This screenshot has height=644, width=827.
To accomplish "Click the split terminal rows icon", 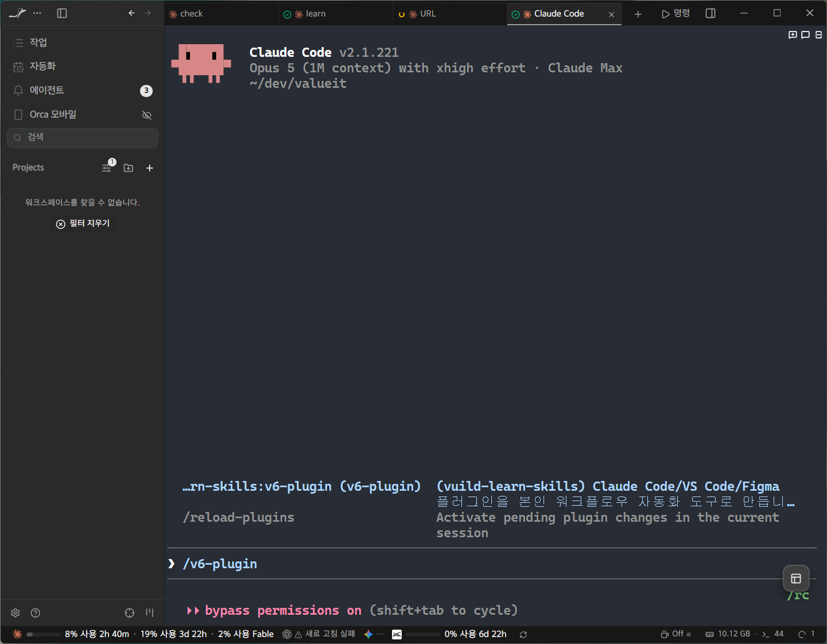I will click(x=818, y=35).
